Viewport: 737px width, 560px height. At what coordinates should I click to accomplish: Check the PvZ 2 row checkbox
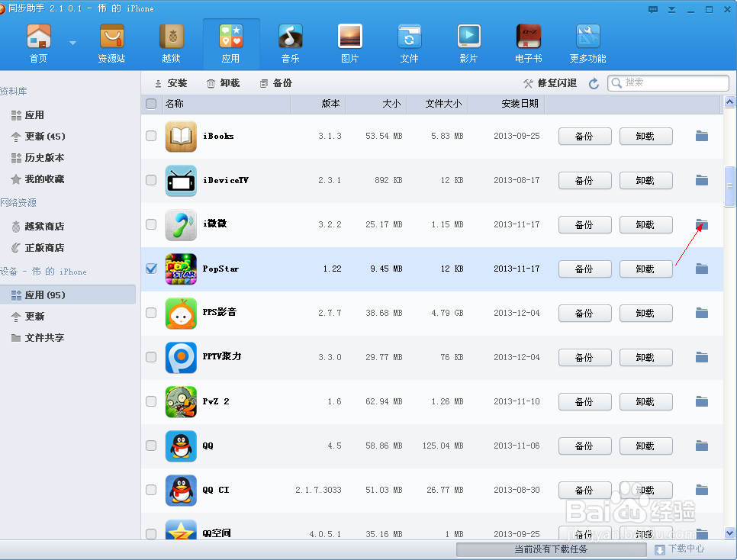click(x=151, y=401)
